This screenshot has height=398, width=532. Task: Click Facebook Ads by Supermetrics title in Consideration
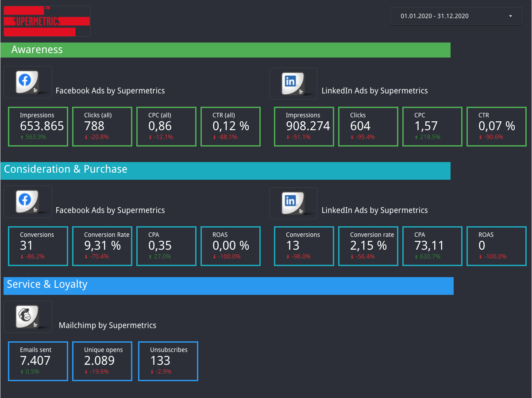point(110,210)
